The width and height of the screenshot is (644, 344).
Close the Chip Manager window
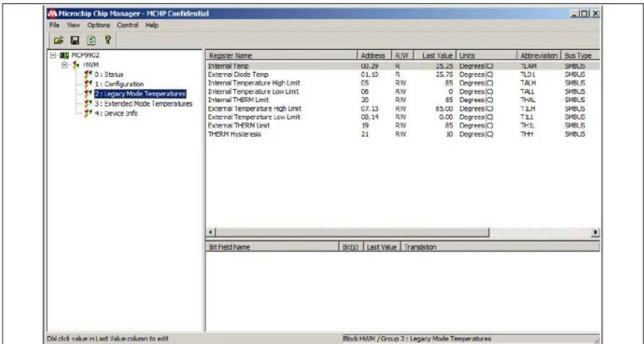point(595,14)
